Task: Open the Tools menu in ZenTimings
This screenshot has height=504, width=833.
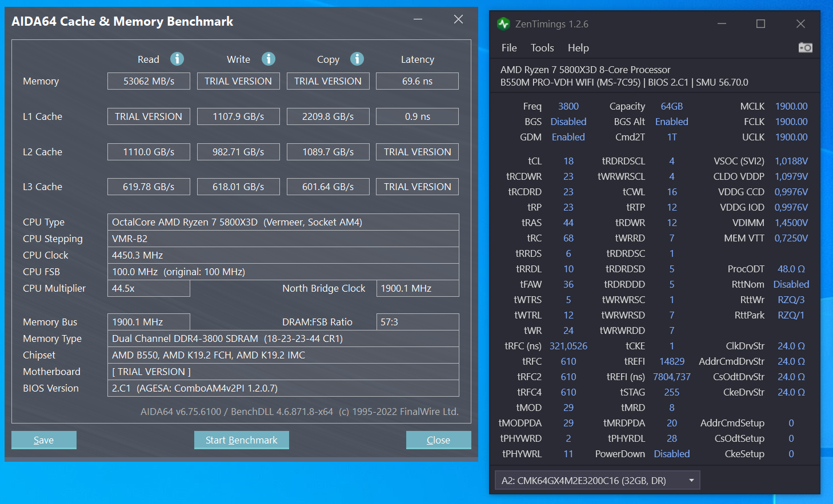Action: [x=542, y=48]
